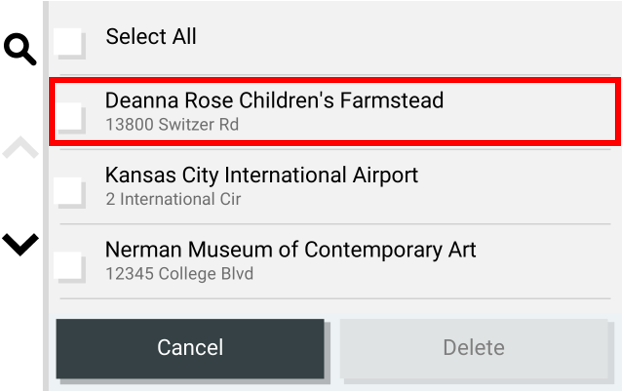Click the 2 International Cir address text
This screenshot has width=624, height=392.
pyautogui.click(x=173, y=199)
